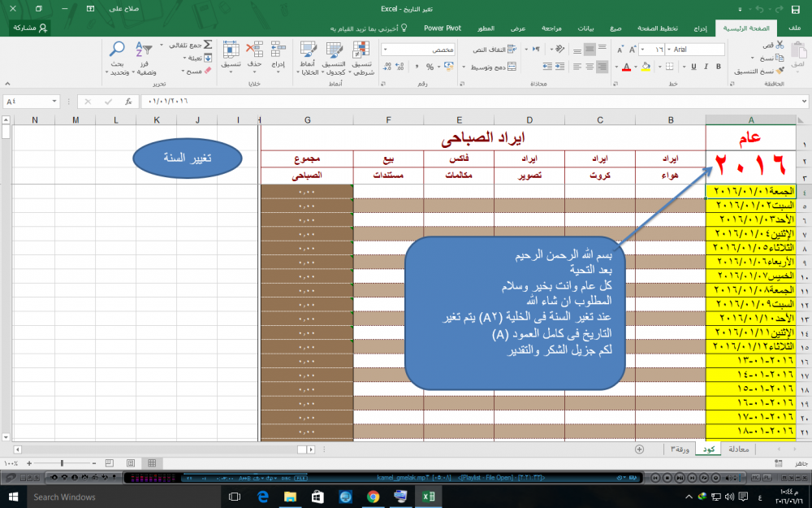Click the Find and Select magnifier
The image size is (812, 508).
click(118, 50)
